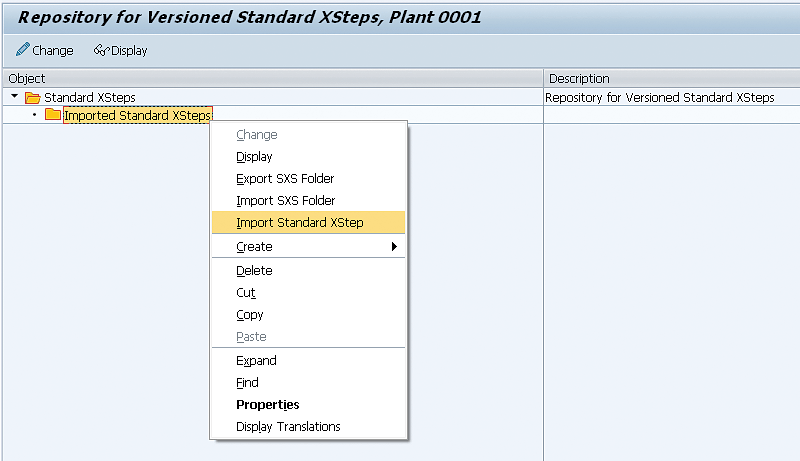Open the Create submenu arrow
The height and width of the screenshot is (461, 800).
pos(394,247)
